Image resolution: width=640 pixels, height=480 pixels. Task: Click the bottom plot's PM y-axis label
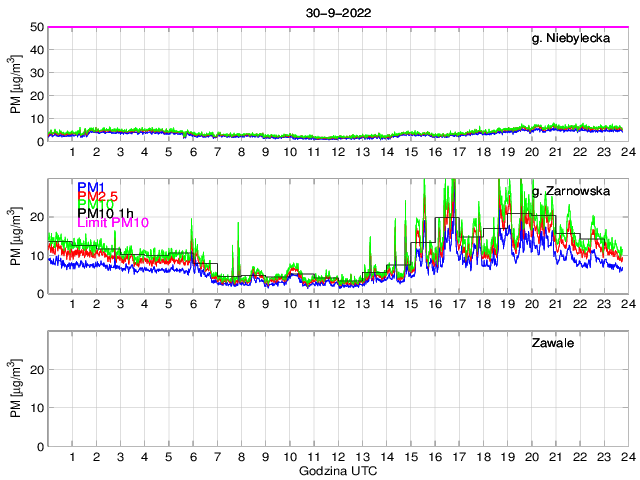point(16,388)
